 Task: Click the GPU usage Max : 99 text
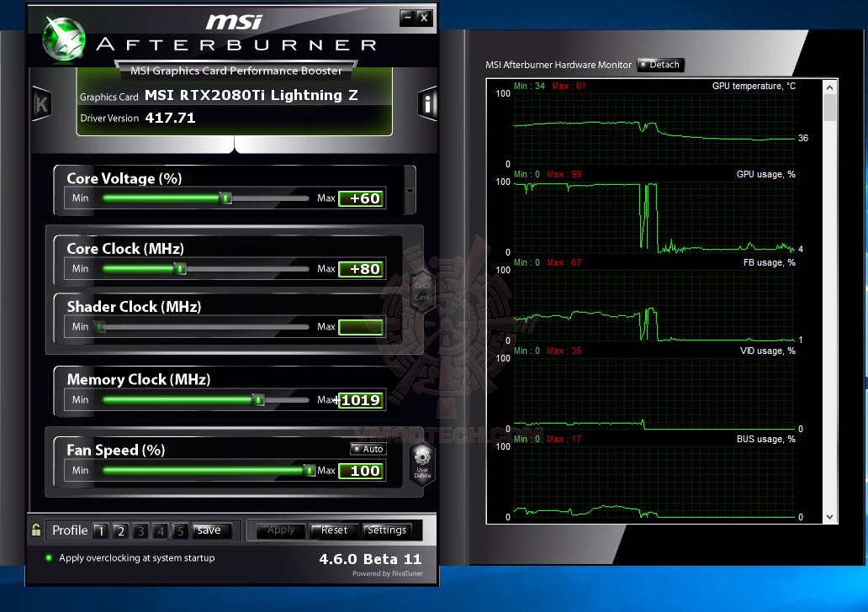click(x=564, y=174)
